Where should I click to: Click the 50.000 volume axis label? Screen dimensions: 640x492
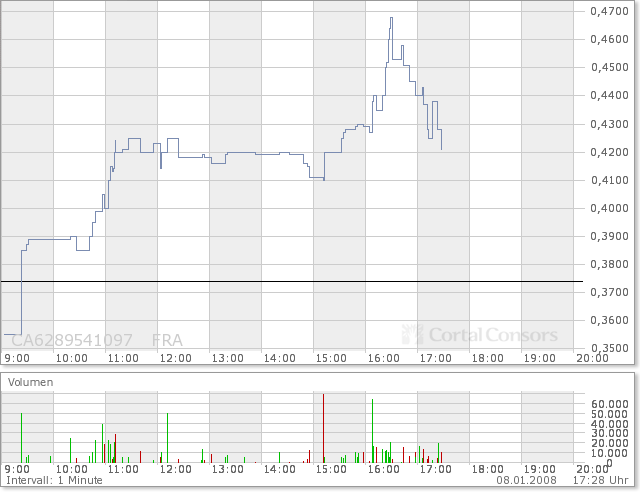pyautogui.click(x=610, y=414)
